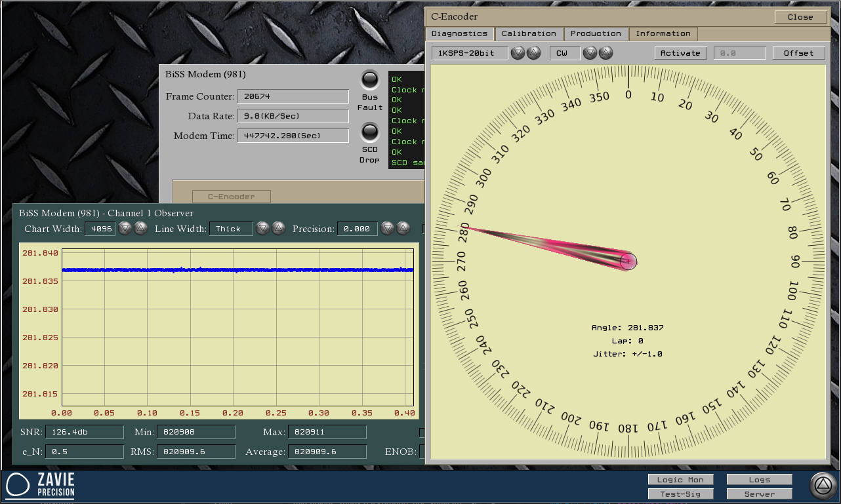
Task: Click the Bus Fault indicator lamp
Action: point(370,80)
